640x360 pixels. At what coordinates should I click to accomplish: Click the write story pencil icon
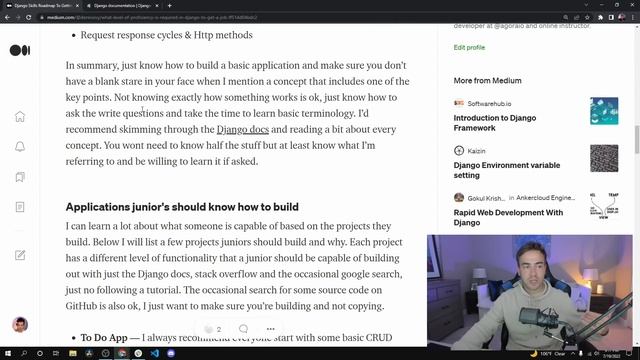(20, 255)
